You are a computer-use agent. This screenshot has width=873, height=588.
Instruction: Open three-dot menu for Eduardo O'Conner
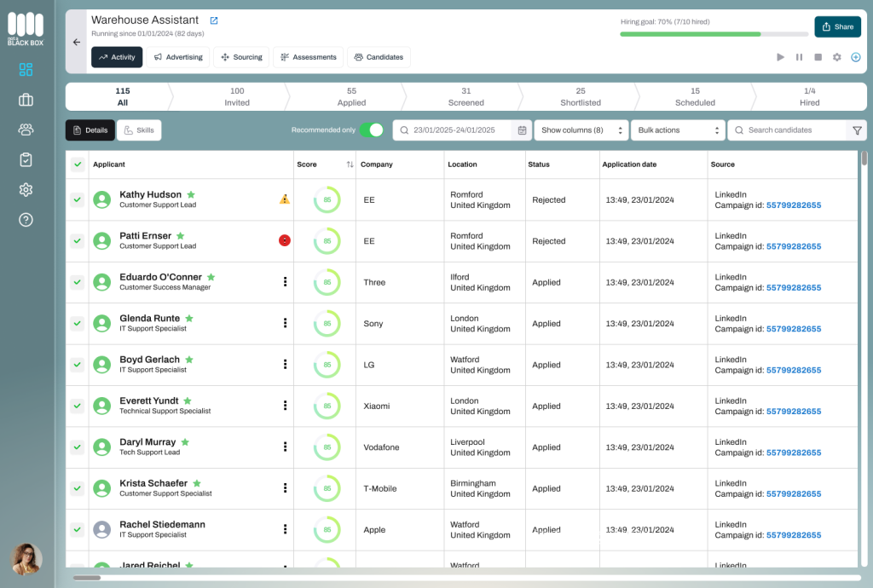click(x=285, y=282)
